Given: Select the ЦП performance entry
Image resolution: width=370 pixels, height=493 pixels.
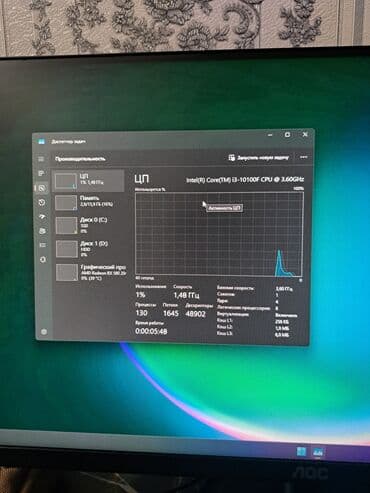Looking at the screenshot, I should pos(88,181).
